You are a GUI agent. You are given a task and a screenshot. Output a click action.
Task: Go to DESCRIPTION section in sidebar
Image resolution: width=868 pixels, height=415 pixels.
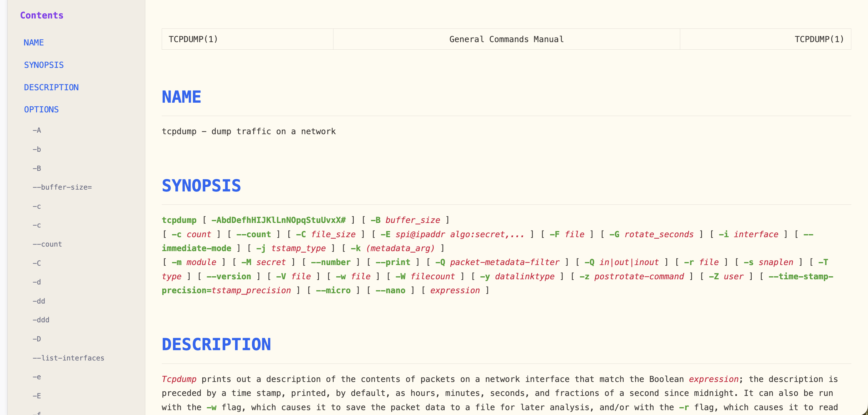pyautogui.click(x=51, y=87)
